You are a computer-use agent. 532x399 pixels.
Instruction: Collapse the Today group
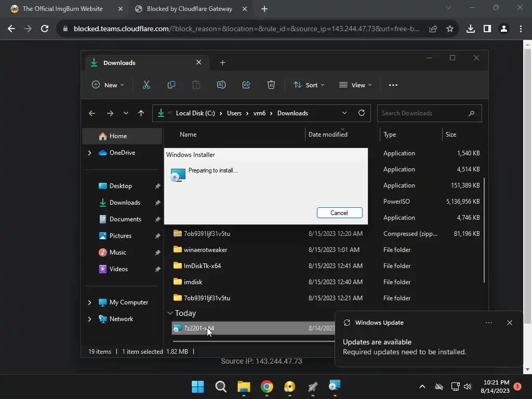coord(170,313)
